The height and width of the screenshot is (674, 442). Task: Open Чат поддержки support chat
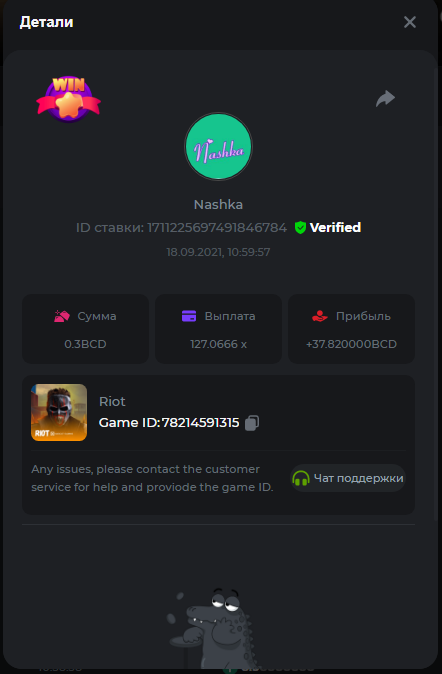coord(348,478)
